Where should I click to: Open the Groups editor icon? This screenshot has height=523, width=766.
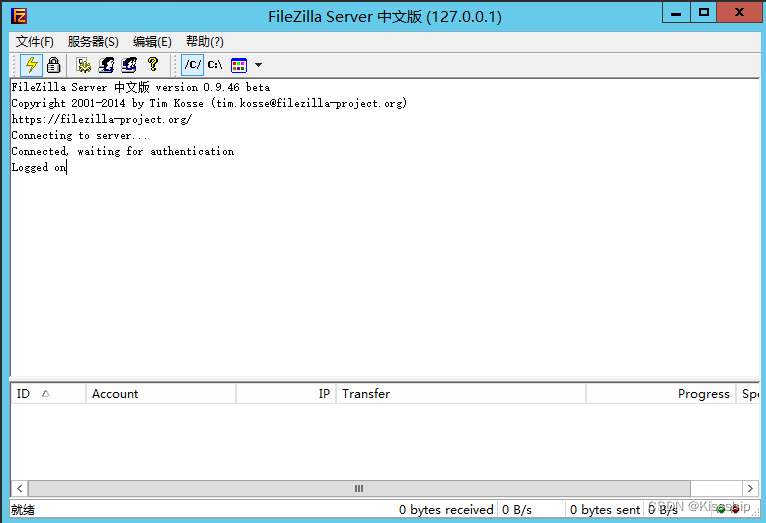129,65
